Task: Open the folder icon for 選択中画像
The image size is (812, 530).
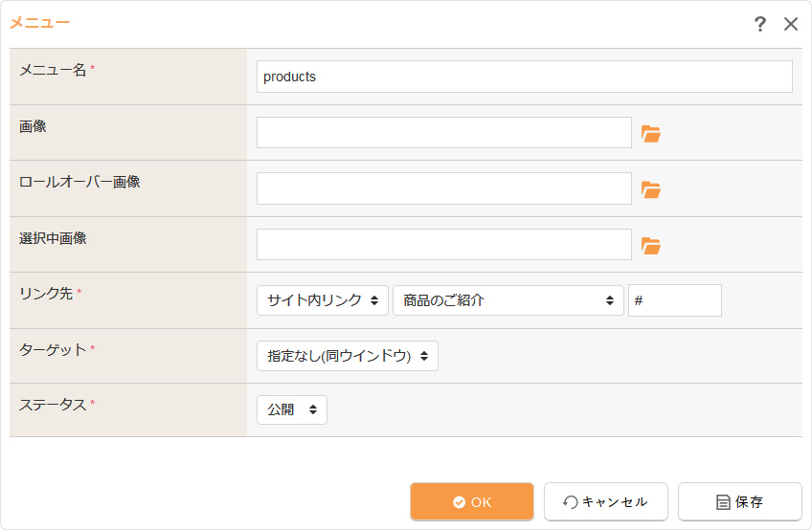Action: (x=651, y=246)
